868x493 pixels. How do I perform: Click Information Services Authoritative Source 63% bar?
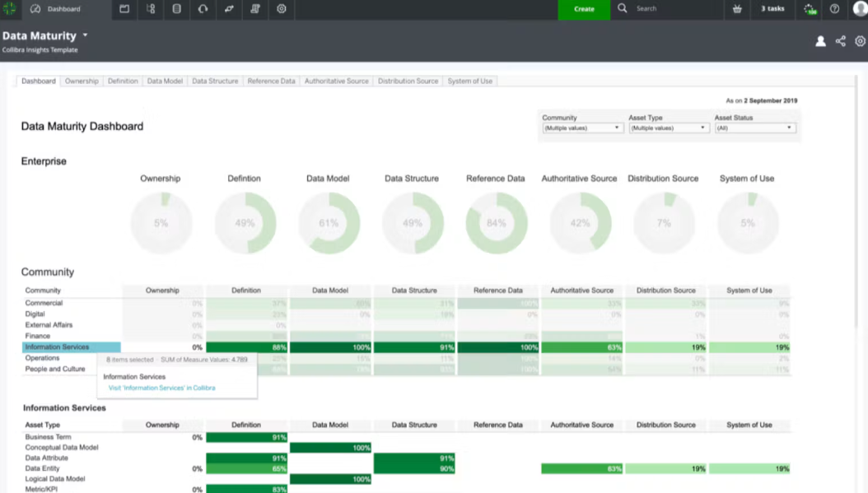[x=581, y=347]
